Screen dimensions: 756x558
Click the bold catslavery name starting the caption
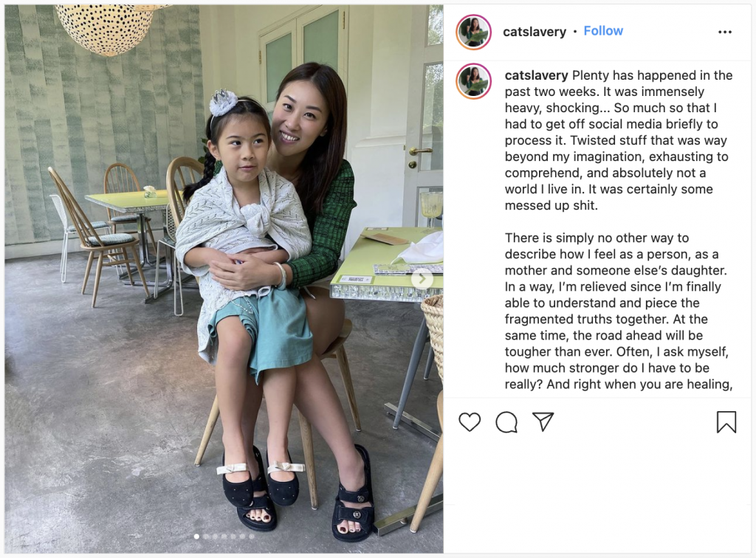pos(536,75)
